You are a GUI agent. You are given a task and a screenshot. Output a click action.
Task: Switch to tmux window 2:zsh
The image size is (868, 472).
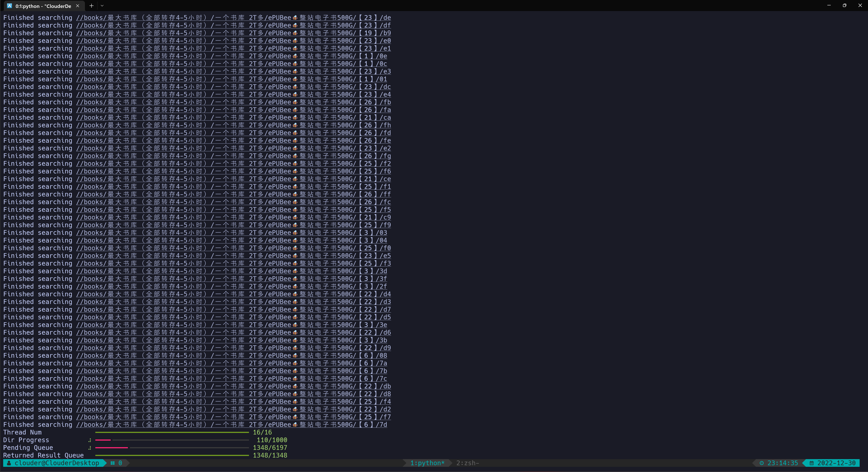[x=467, y=463]
